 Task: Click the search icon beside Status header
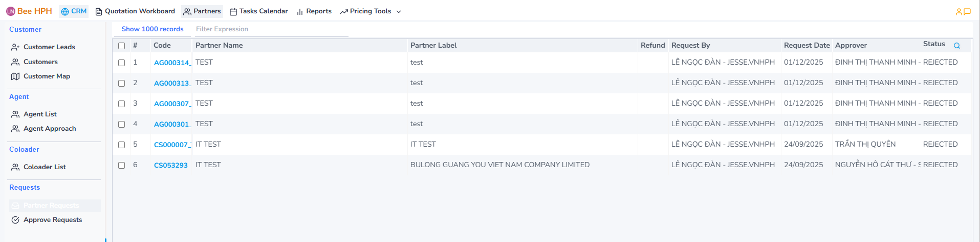click(957, 46)
